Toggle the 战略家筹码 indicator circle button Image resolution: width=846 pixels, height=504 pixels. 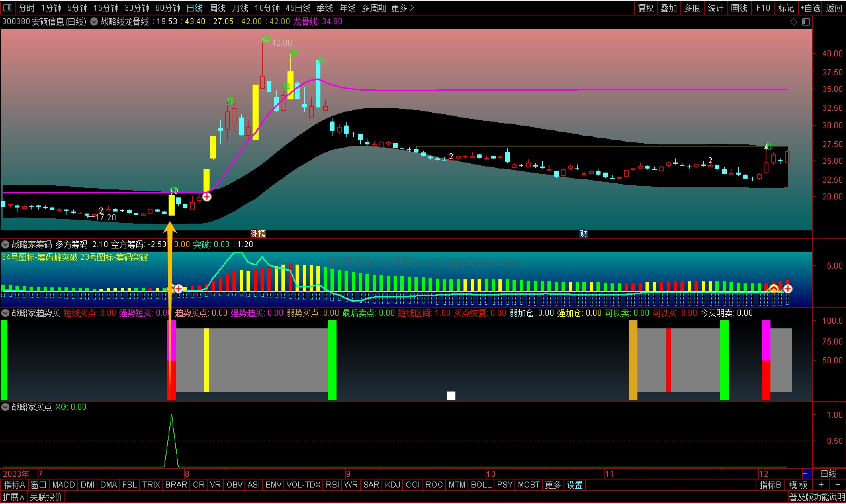coord(5,244)
